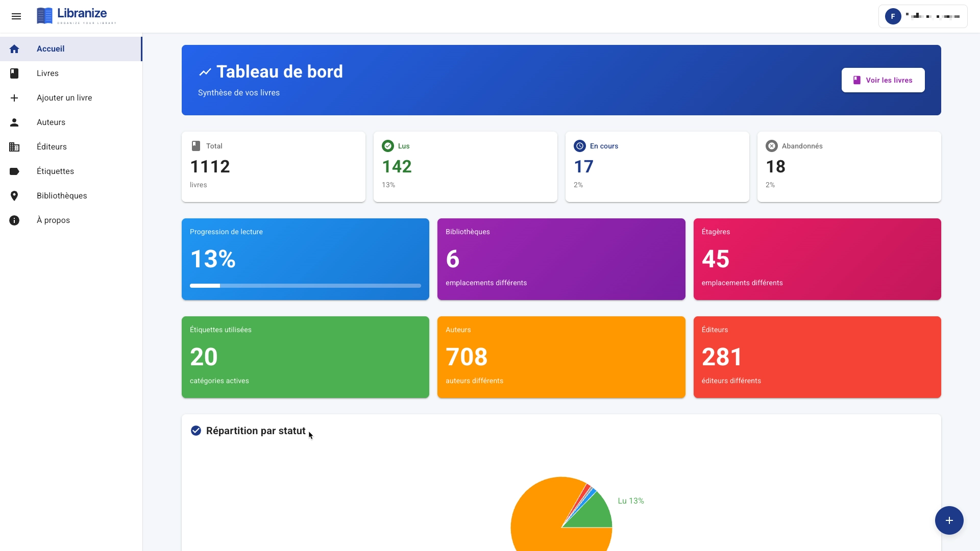
Task: Click the floating plus action button
Action: [x=949, y=520]
